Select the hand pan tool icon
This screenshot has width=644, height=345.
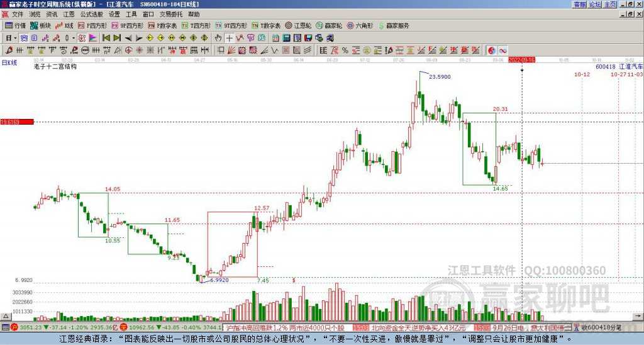[x=218, y=38]
